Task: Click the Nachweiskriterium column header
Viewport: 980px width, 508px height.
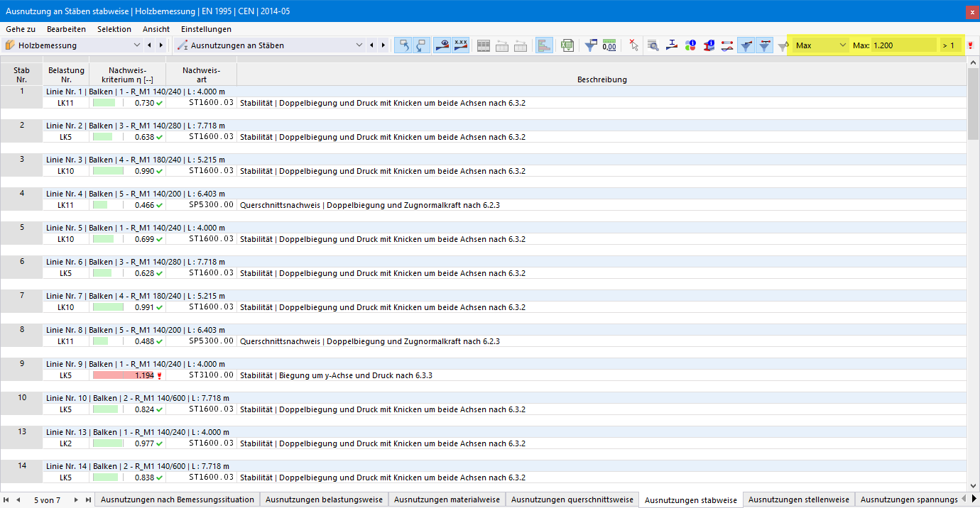Action: pyautogui.click(x=128, y=74)
